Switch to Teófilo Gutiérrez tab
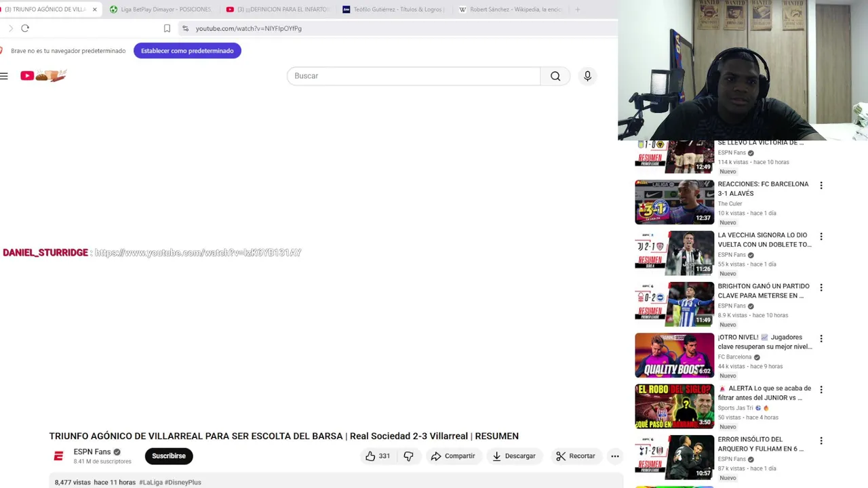Image resolution: width=868 pixels, height=488 pixels. [394, 9]
